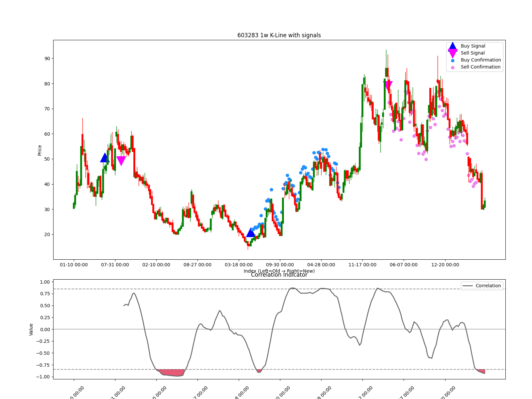The width and height of the screenshot is (532, 399).
Task: Click the correlation tick label "0.75"
Action: [45, 294]
